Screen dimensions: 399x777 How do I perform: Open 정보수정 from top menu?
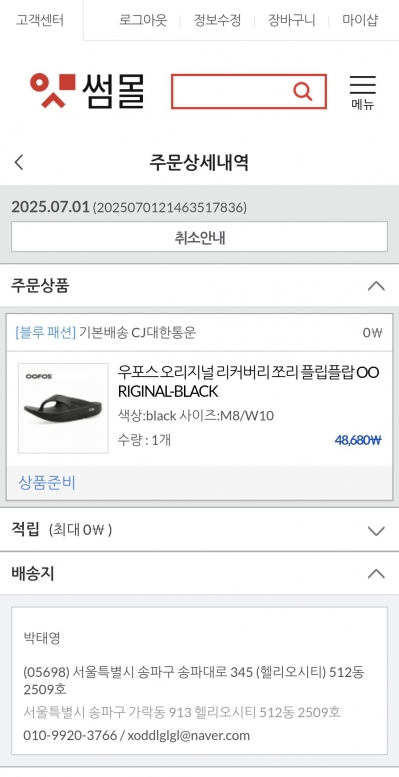(x=217, y=20)
